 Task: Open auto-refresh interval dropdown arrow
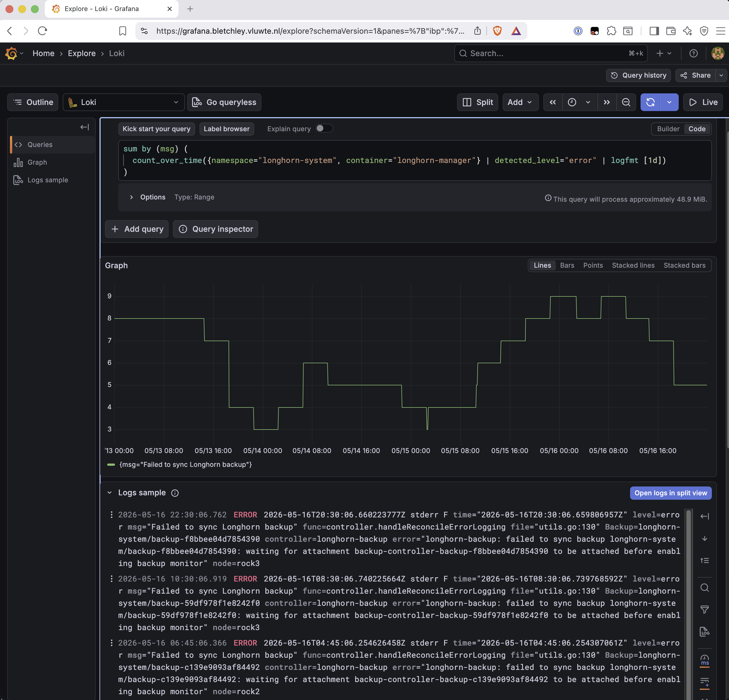[669, 102]
